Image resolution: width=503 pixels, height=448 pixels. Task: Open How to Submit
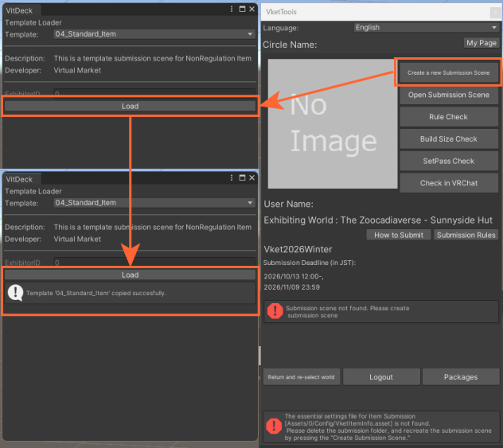(x=399, y=235)
